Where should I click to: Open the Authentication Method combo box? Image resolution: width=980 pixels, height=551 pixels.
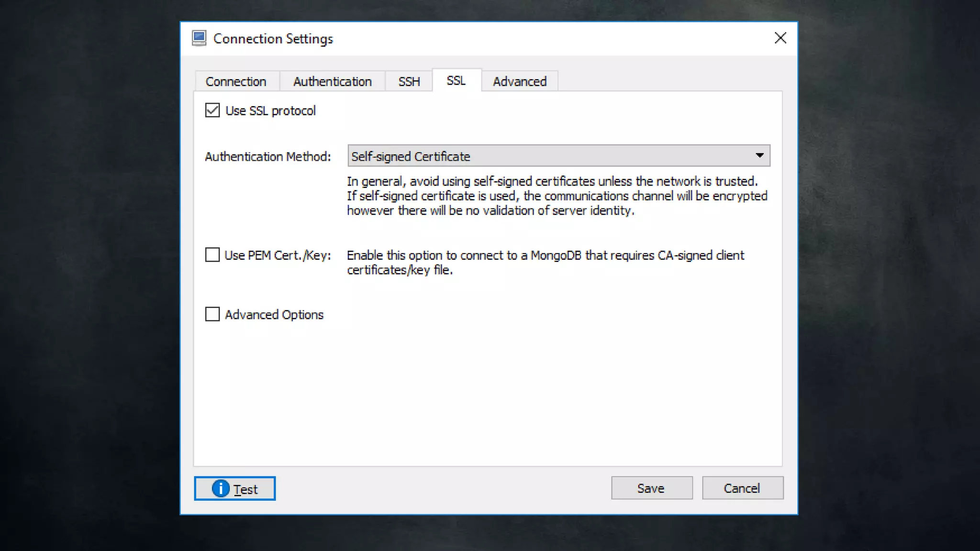558,156
